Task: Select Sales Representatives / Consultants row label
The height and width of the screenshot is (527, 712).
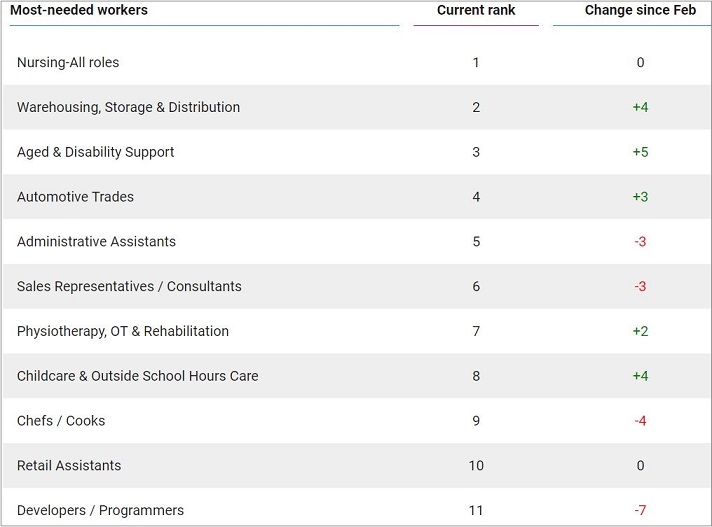Action: [129, 287]
